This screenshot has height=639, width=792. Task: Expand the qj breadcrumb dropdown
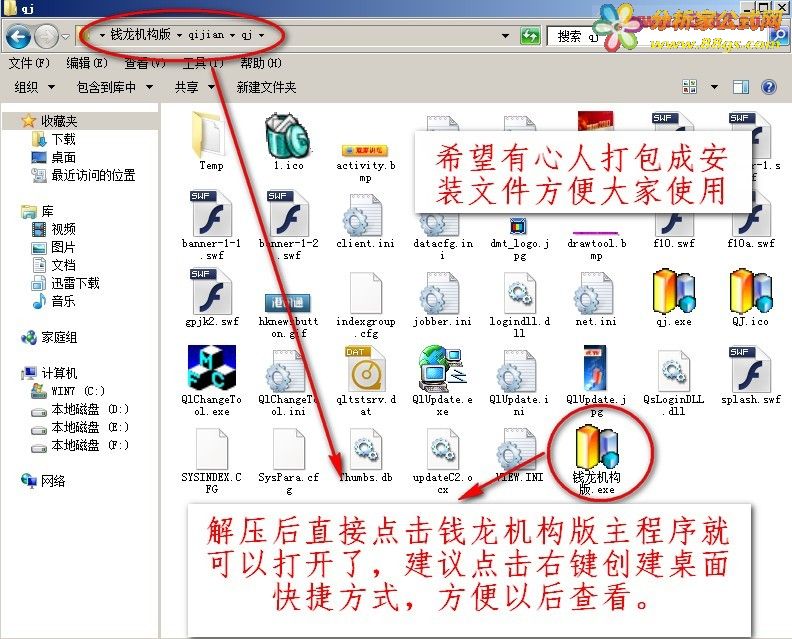click(262, 35)
